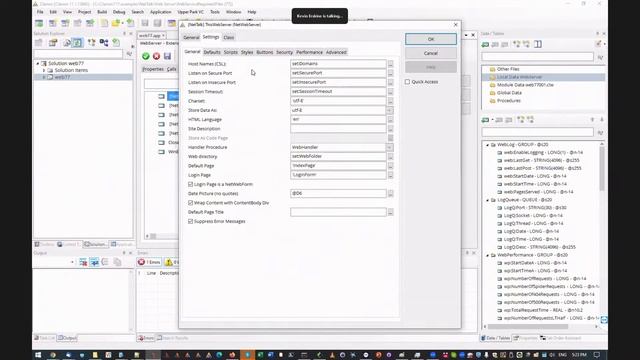Click the ellipsis button beside Web directory field
640x360 pixels.
tap(391, 156)
